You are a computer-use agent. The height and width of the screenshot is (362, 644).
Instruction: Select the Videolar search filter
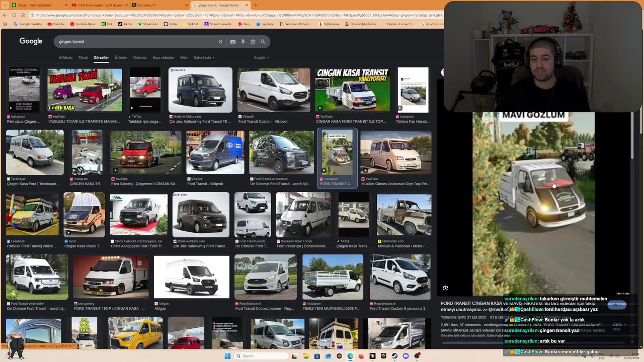140,58
